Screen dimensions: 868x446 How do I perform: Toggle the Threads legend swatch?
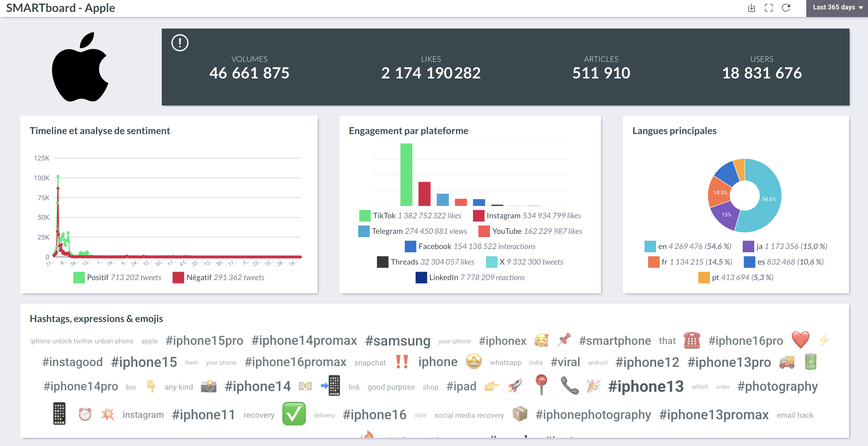click(x=383, y=262)
